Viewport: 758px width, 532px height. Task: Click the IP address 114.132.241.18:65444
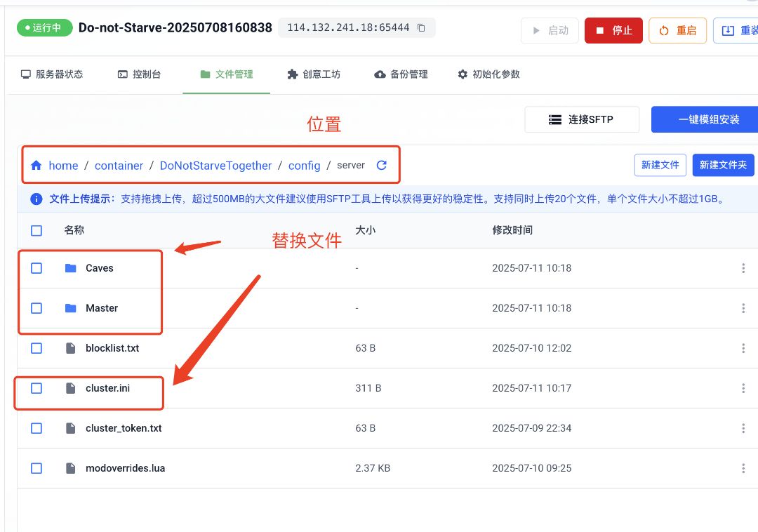pos(348,27)
